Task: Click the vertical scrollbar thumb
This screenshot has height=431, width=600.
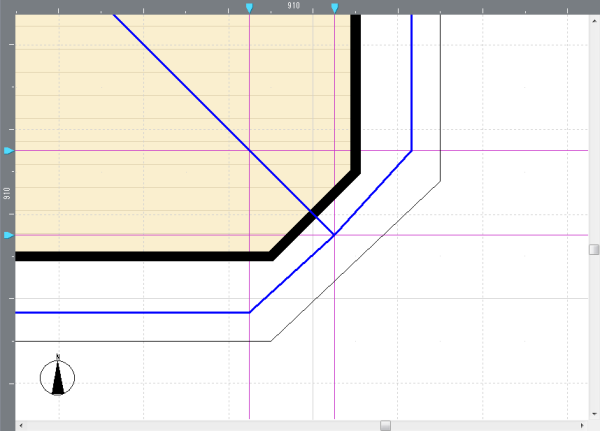Action: [594, 249]
